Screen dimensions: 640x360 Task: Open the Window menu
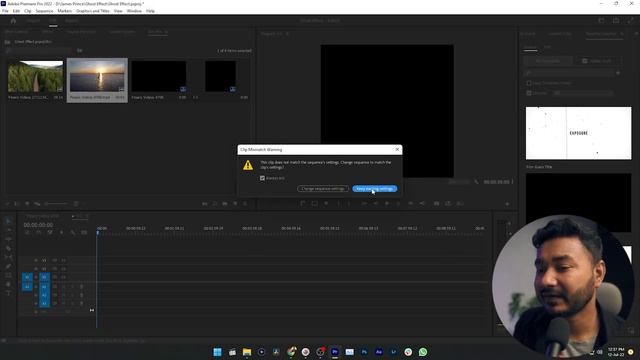(x=134, y=11)
